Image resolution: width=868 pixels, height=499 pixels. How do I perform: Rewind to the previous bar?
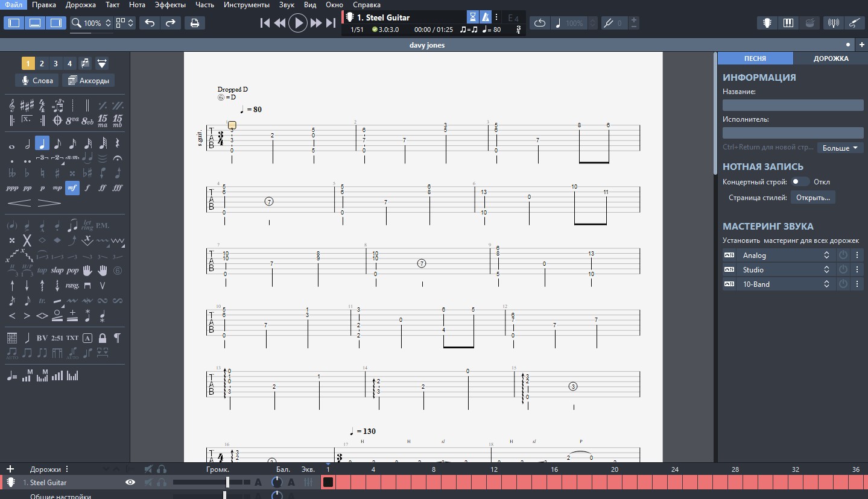pos(280,23)
